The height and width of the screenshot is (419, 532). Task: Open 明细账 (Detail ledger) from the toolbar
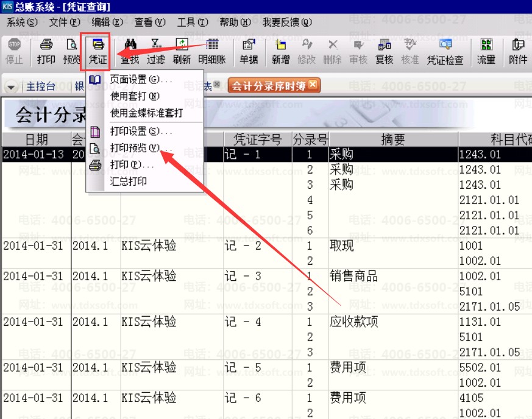click(x=211, y=51)
